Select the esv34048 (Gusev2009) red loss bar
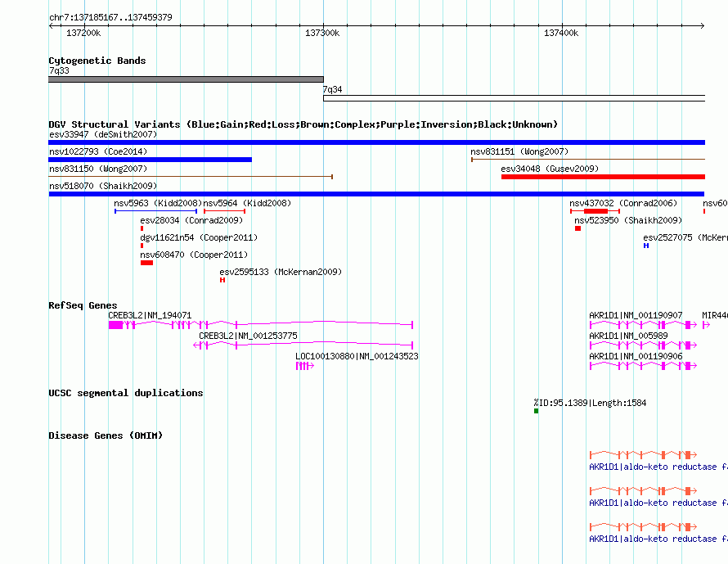728x564 pixels. [x=603, y=177]
